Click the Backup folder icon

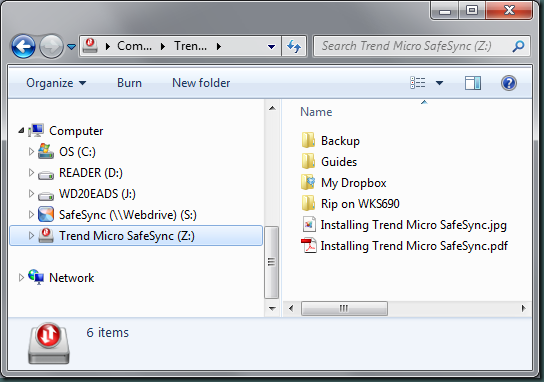point(308,141)
